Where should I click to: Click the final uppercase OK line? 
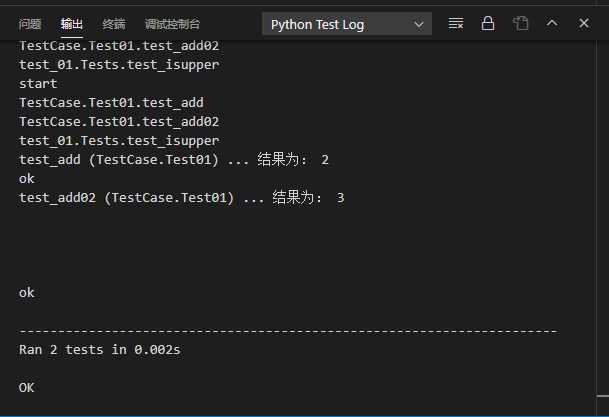click(27, 387)
